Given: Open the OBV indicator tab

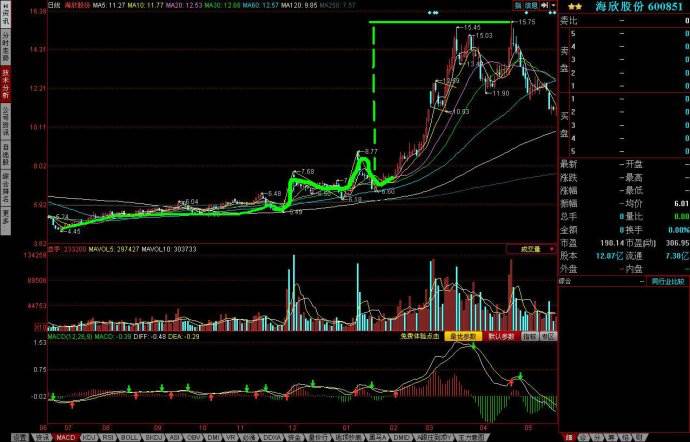Looking at the screenshot, I should point(194,438).
